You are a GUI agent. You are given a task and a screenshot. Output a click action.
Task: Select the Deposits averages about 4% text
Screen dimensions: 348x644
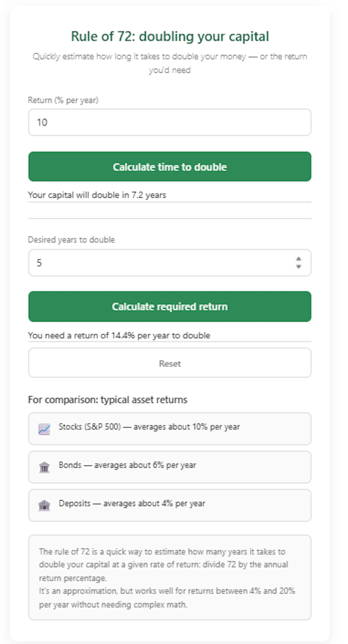click(x=132, y=503)
